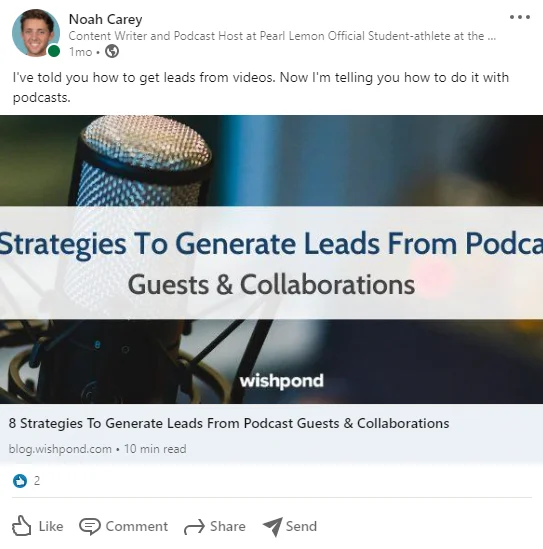Click Noah Carey's profile photo
Image resolution: width=543 pixels, height=549 pixels.
pos(36,33)
